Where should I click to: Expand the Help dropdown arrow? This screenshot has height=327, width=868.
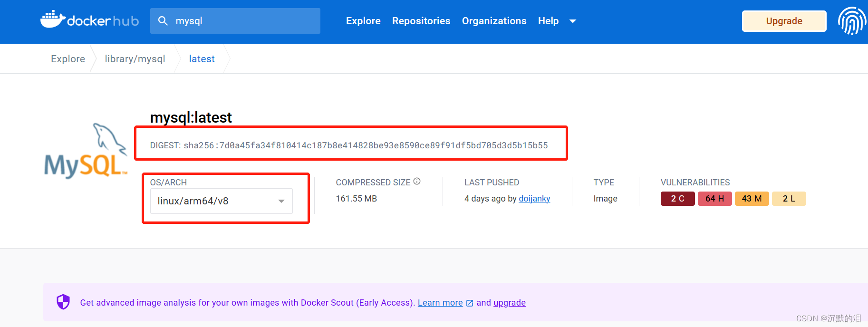(573, 21)
